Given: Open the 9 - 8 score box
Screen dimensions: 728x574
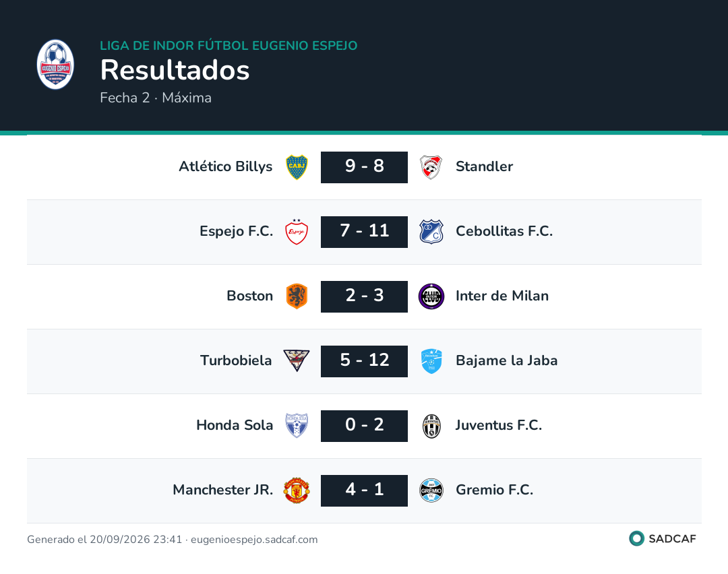Looking at the screenshot, I should (x=365, y=167).
